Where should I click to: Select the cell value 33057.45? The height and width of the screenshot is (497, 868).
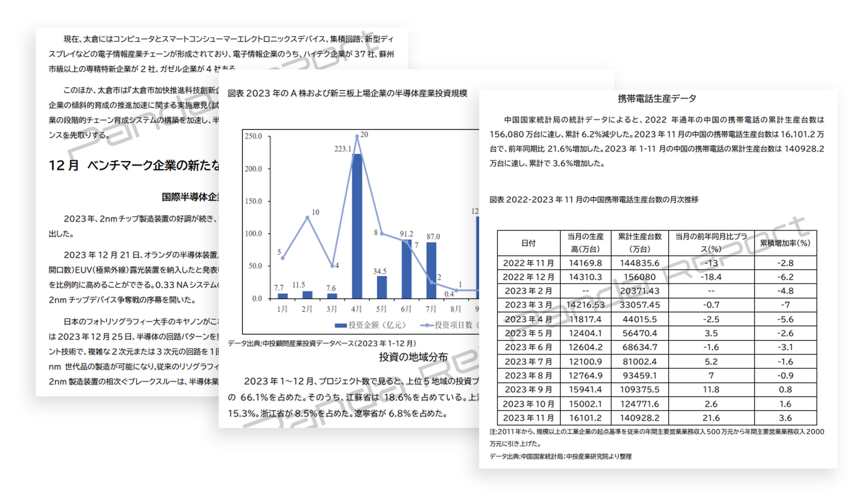640,305
